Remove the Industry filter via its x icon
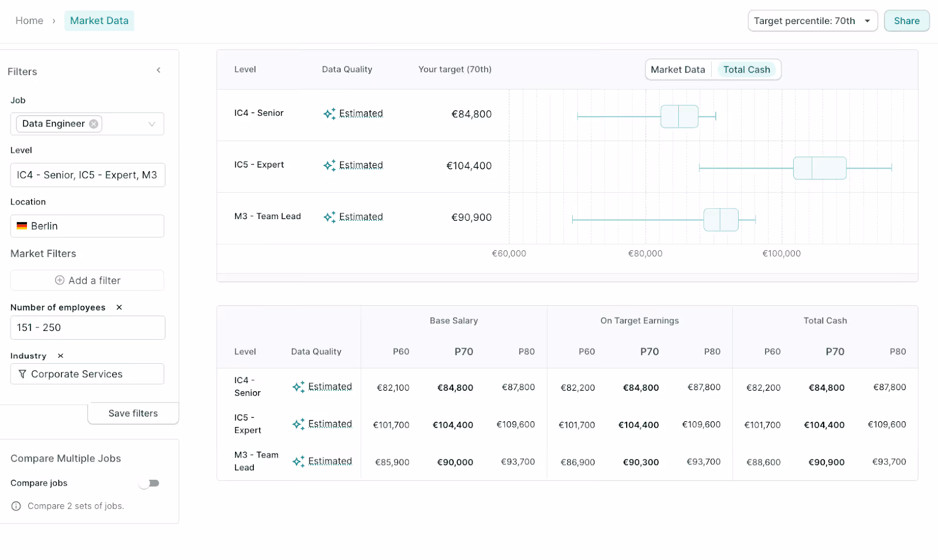This screenshot has height=560, width=938. [60, 356]
